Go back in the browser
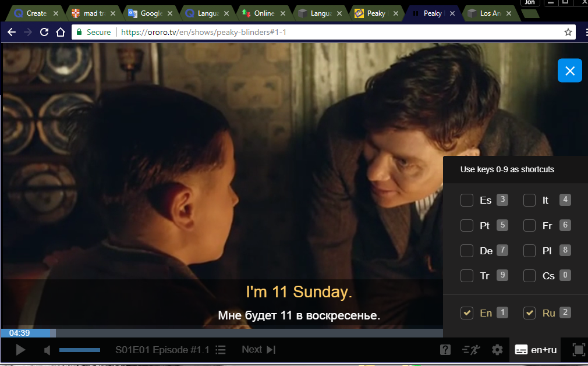Screen dimensions: 588x366 point(12,32)
